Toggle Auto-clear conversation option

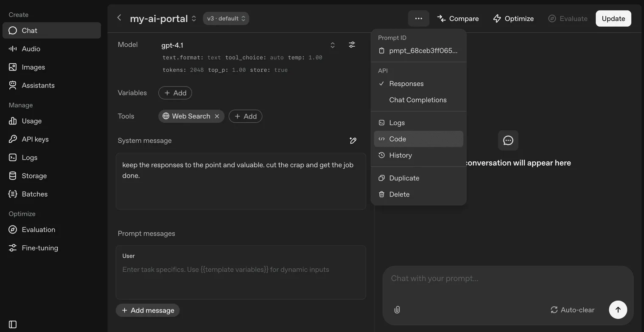point(572,310)
